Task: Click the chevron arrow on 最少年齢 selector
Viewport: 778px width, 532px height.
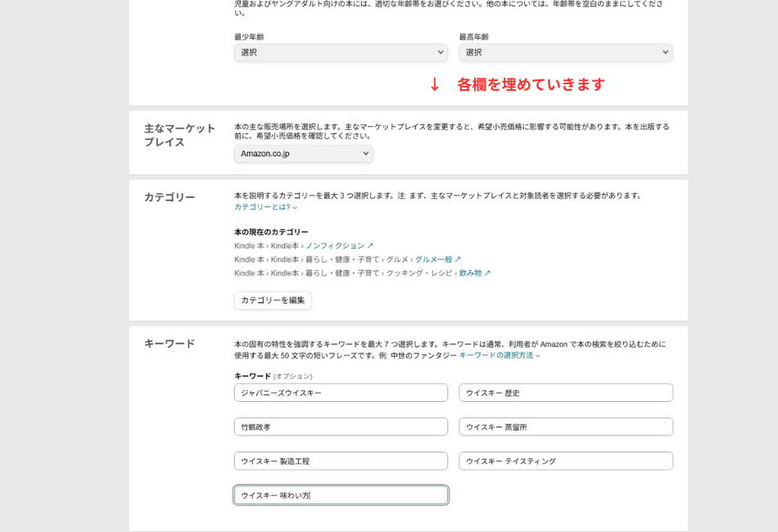Action: 441,52
